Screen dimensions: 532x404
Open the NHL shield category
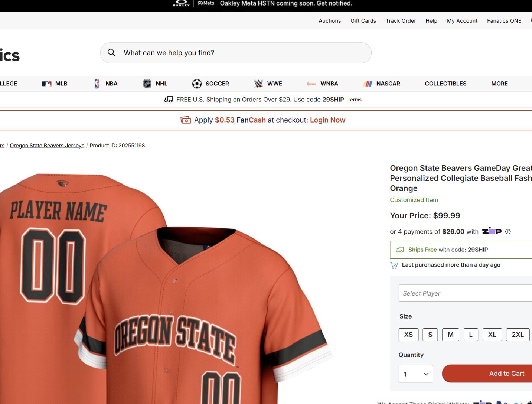click(x=147, y=84)
